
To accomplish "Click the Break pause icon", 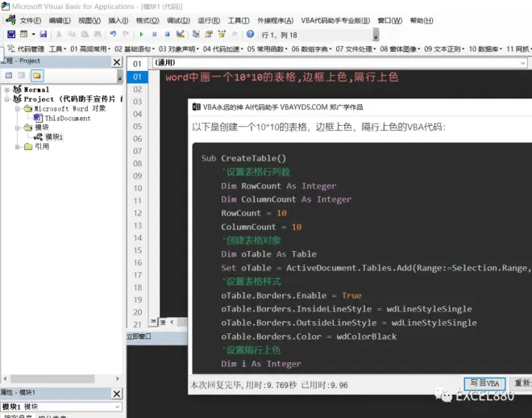I will pos(154,35).
